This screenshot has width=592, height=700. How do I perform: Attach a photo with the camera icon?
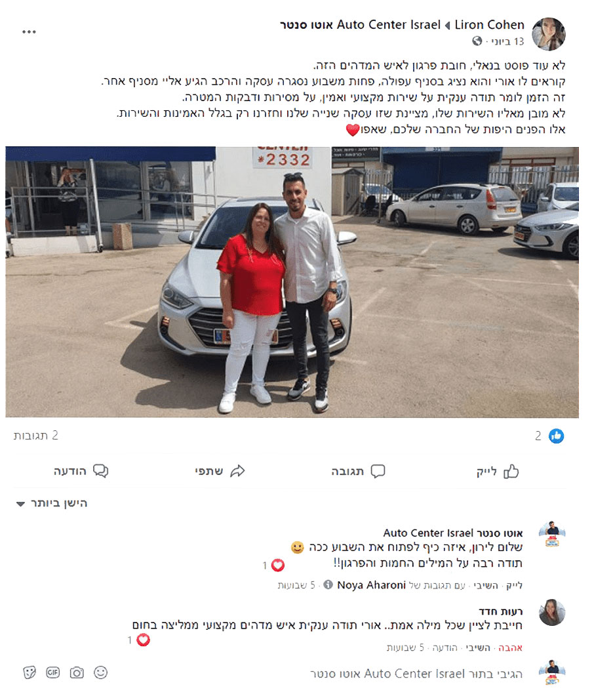(x=77, y=672)
